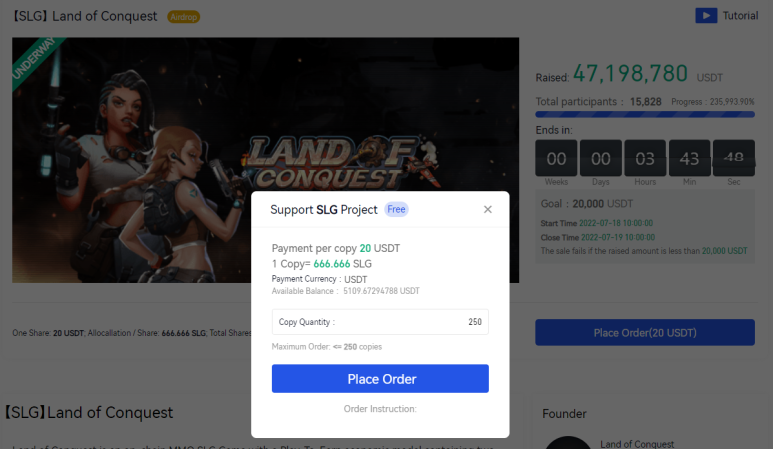Click the fundraising progress bar
This screenshot has height=449, width=773.
[x=645, y=115]
